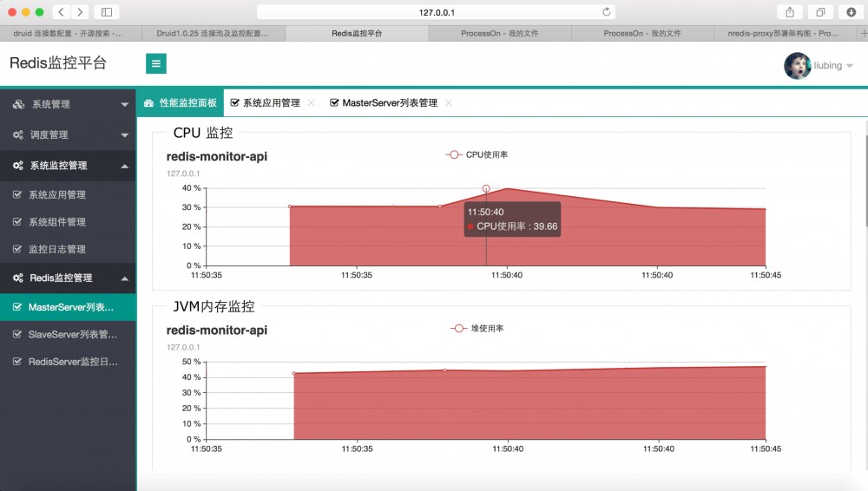Click the check icon beside 系统应用管理 sidebar item
Screen dimensions: 868x491
point(17,195)
